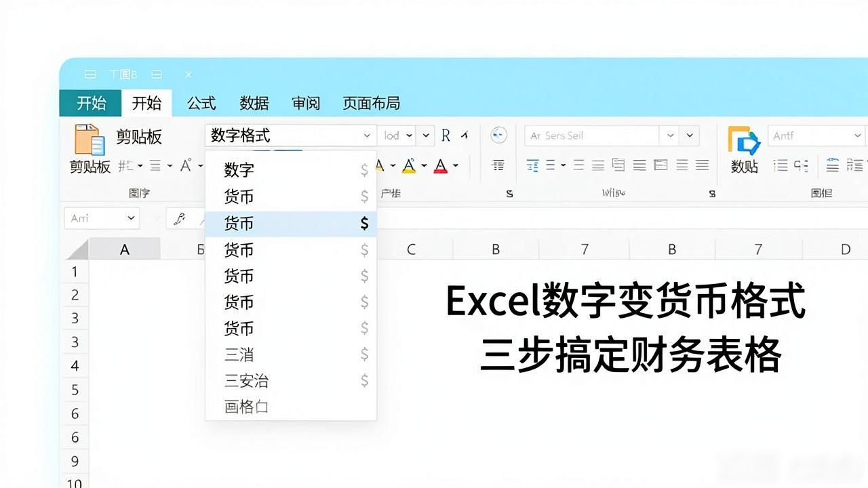Expand the arrow next to the red A icon

[x=456, y=165]
